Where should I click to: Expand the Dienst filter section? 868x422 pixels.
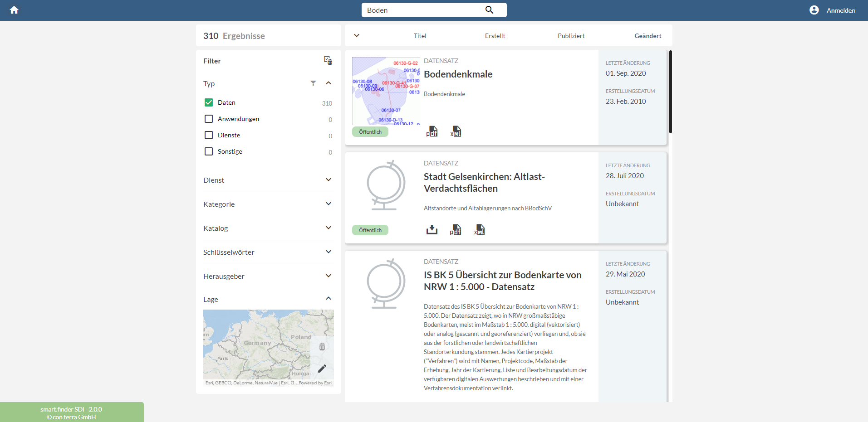coord(329,180)
